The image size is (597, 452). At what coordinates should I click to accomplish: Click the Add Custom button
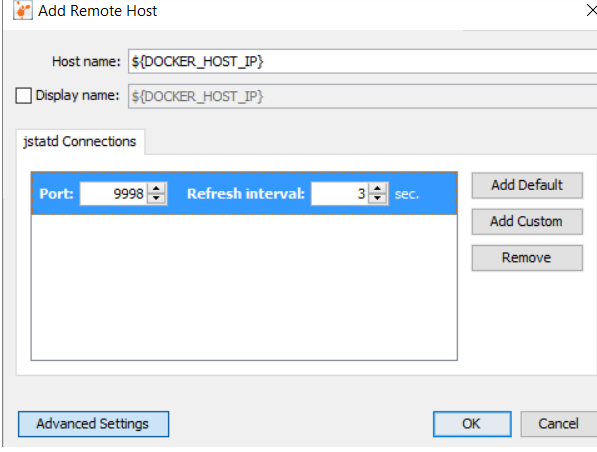[x=527, y=222]
